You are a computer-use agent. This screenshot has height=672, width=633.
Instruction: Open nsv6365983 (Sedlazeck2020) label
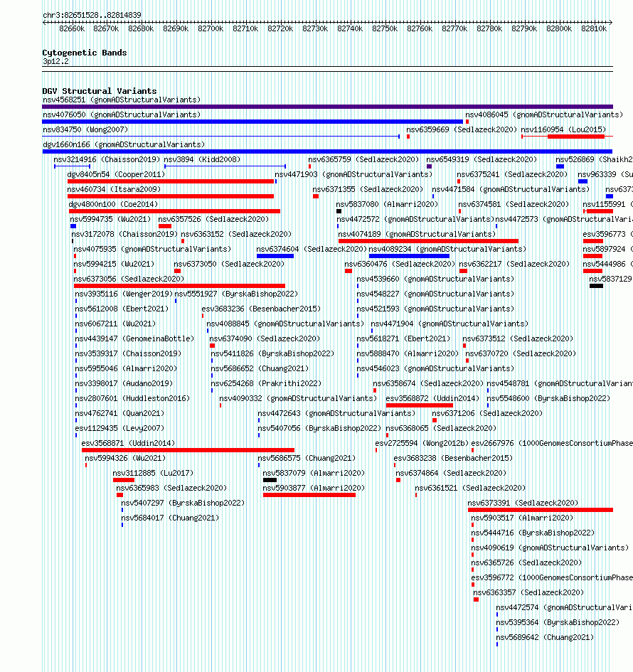click(171, 488)
